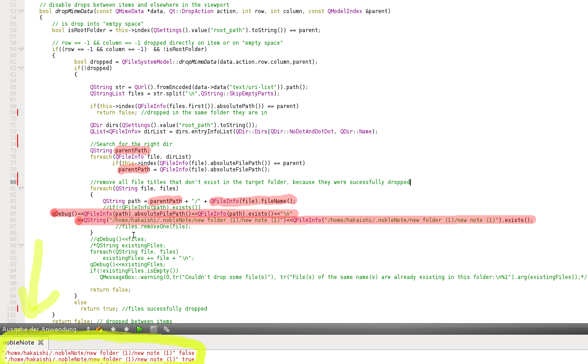This screenshot has height=364, width=588.
Task: Collapse the dropMimeData function fold at line 53
Action: [x=21, y=11]
